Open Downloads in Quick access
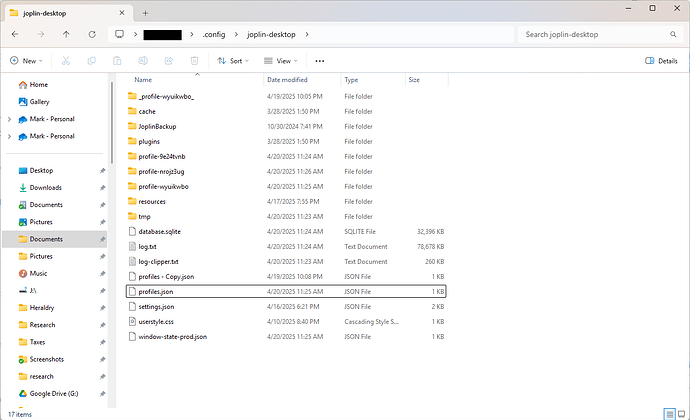 pos(46,188)
